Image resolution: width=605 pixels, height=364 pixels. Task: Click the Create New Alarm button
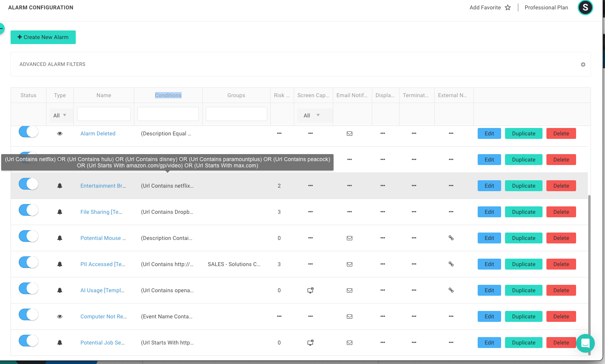point(43,37)
